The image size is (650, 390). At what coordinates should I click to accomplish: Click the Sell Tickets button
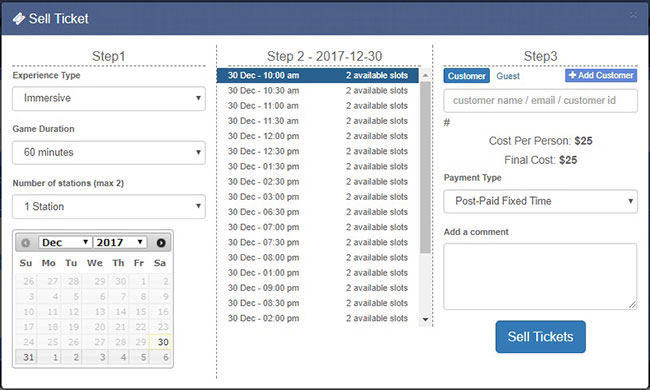541,337
